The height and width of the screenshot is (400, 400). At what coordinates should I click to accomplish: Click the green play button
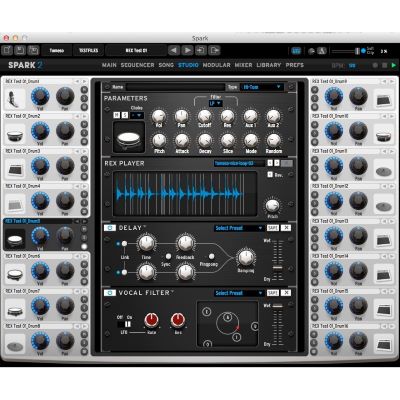coord(394,65)
